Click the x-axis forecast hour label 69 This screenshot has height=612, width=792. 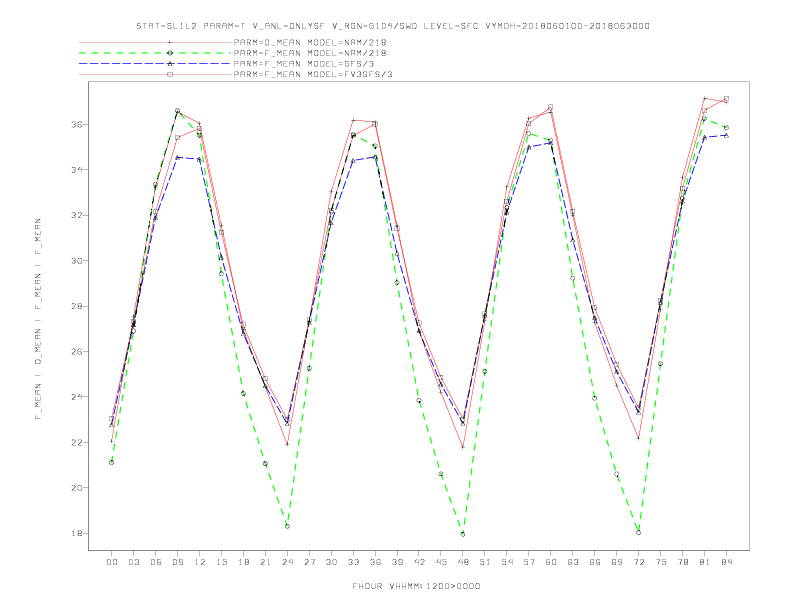click(x=617, y=562)
